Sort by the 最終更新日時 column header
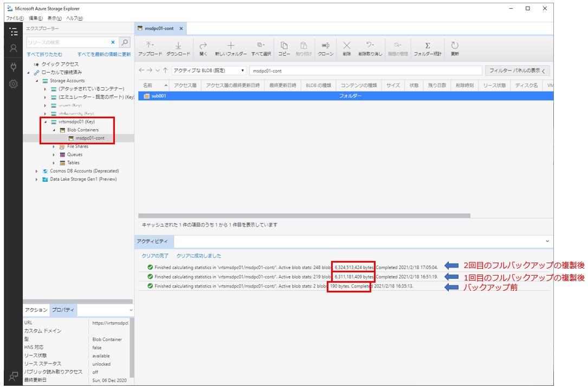The height and width of the screenshot is (389, 588). pos(283,86)
